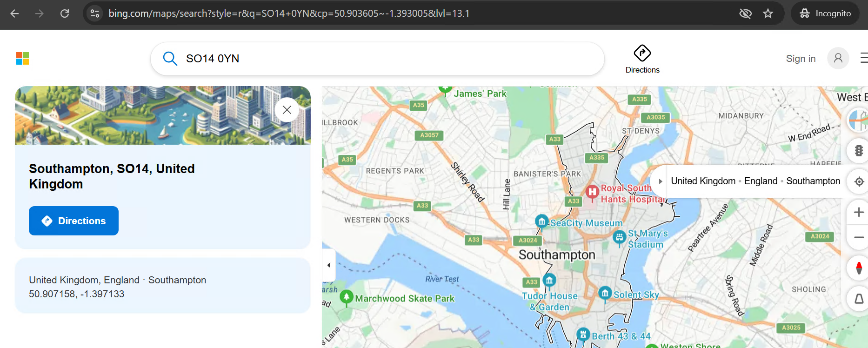Click the A3035 road shield
This screenshot has height=348, width=868.
point(655,117)
